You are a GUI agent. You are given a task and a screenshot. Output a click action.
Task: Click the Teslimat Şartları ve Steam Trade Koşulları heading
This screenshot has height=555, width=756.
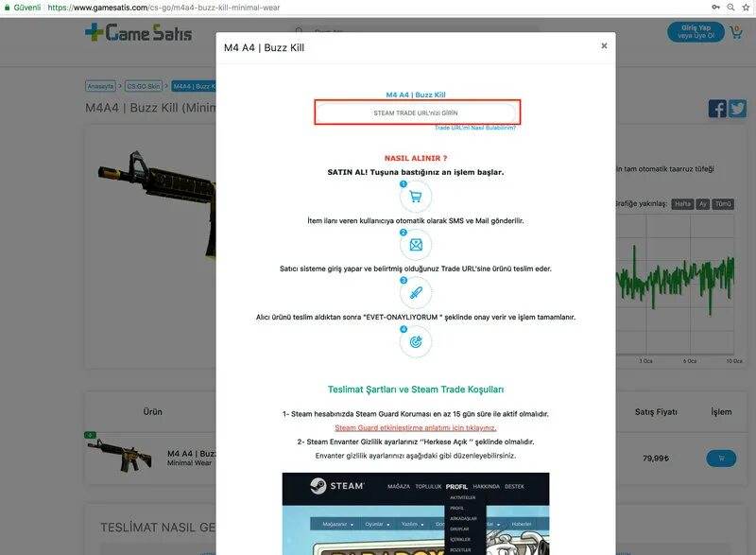[416, 390]
